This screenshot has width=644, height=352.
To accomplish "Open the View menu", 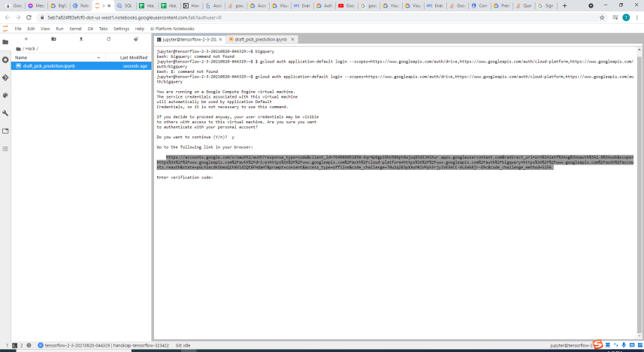I will click(45, 29).
